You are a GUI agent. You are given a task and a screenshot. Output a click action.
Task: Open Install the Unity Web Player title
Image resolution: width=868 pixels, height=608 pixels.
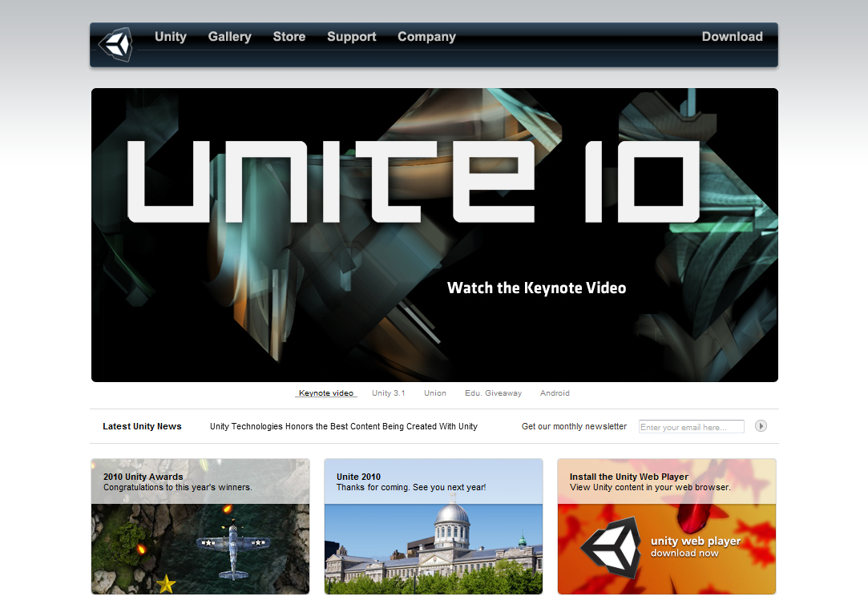[x=629, y=477]
